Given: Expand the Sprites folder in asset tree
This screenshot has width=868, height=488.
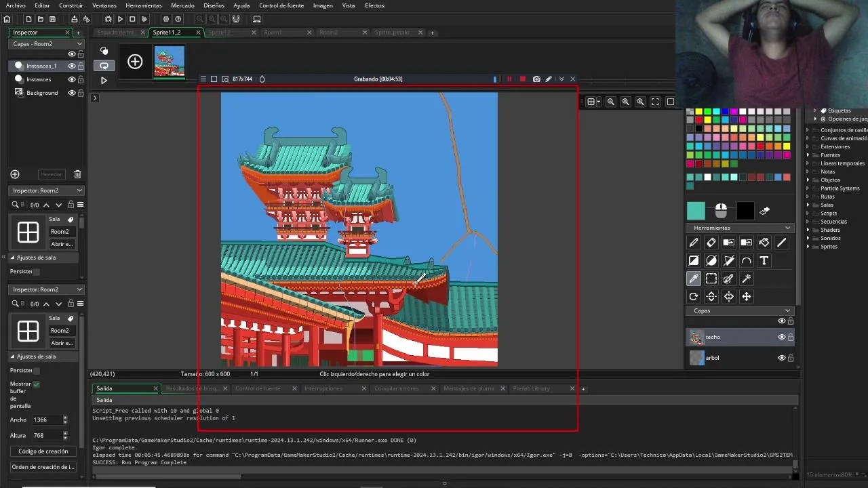Looking at the screenshot, I should point(808,247).
